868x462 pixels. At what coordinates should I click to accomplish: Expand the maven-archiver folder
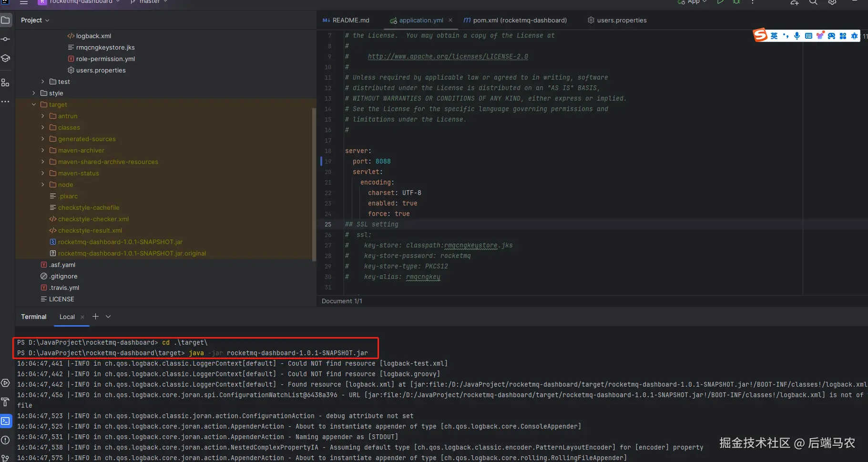tap(43, 150)
